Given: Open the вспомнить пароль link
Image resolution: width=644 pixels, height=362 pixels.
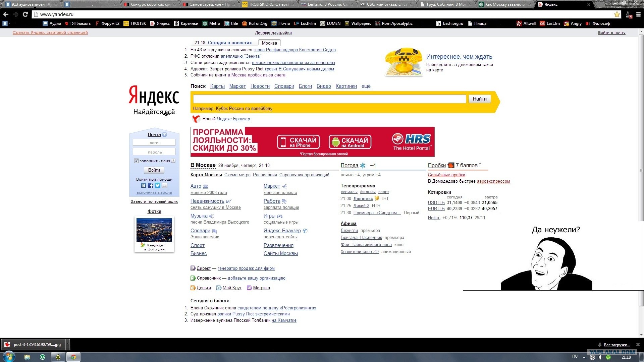Looking at the screenshot, I should pos(154,192).
